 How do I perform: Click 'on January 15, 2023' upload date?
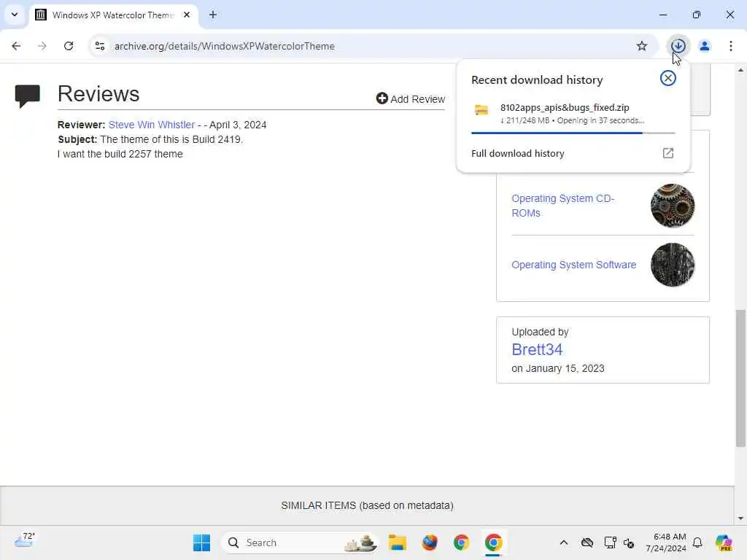[558, 368]
